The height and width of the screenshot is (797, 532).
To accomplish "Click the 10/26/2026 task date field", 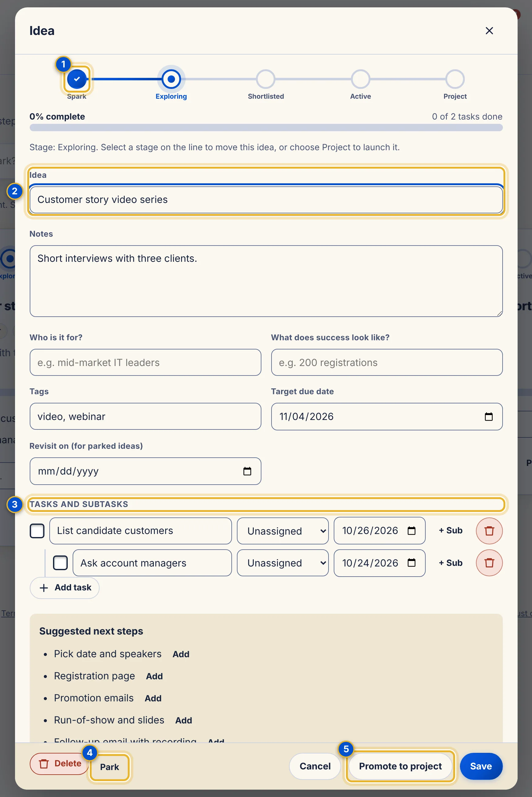I will (379, 531).
